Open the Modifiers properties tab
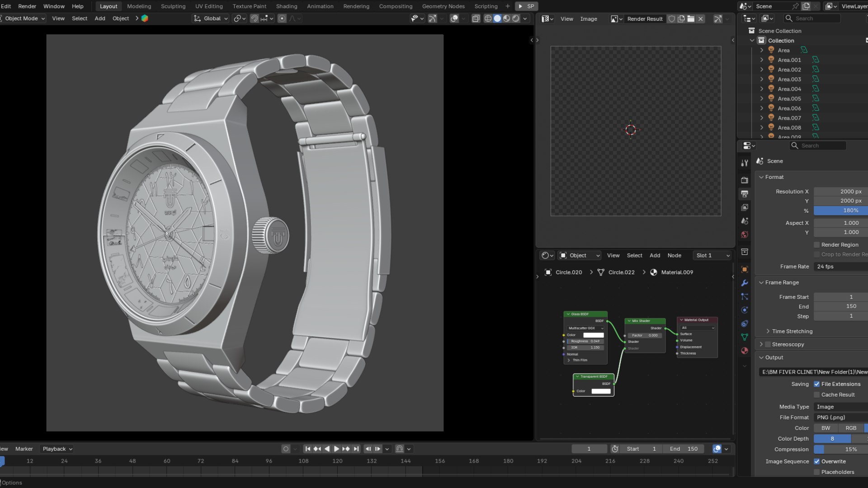868x488 pixels. click(x=745, y=283)
